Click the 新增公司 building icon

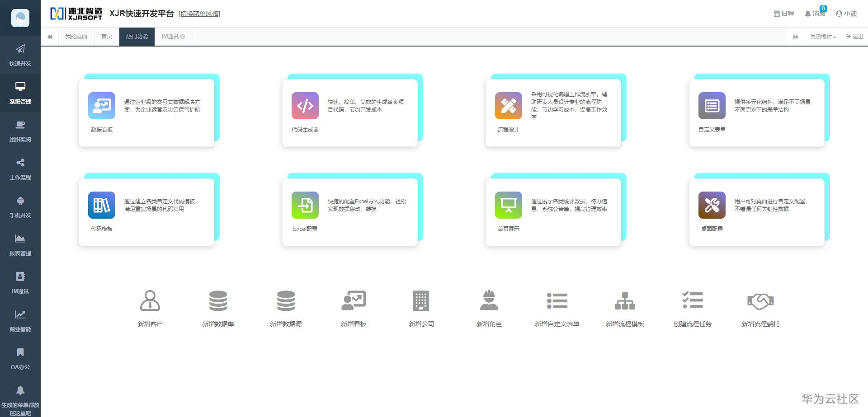[x=421, y=301]
